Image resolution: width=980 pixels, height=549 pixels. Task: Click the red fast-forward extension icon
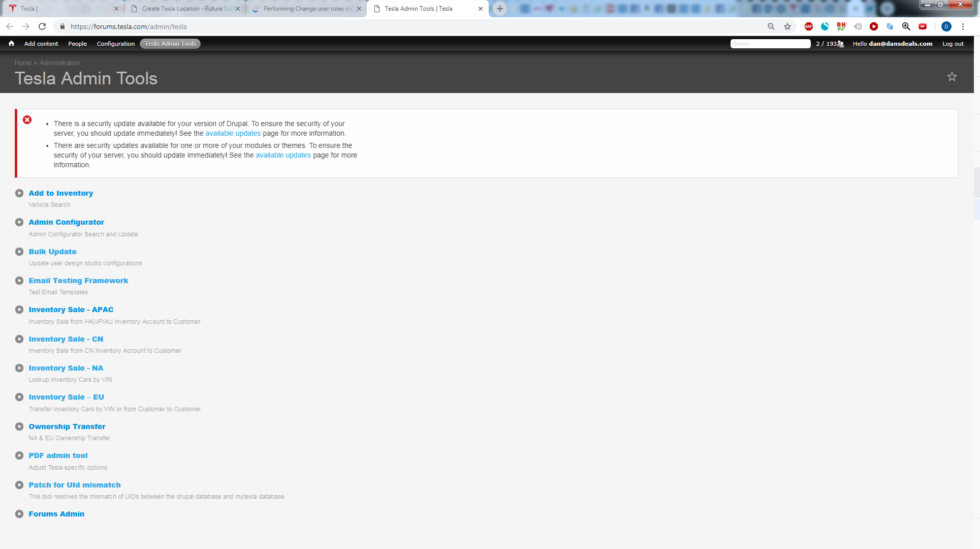[923, 26]
